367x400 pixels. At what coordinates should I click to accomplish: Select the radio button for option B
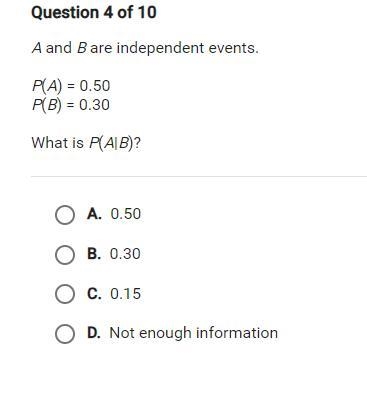coord(65,255)
